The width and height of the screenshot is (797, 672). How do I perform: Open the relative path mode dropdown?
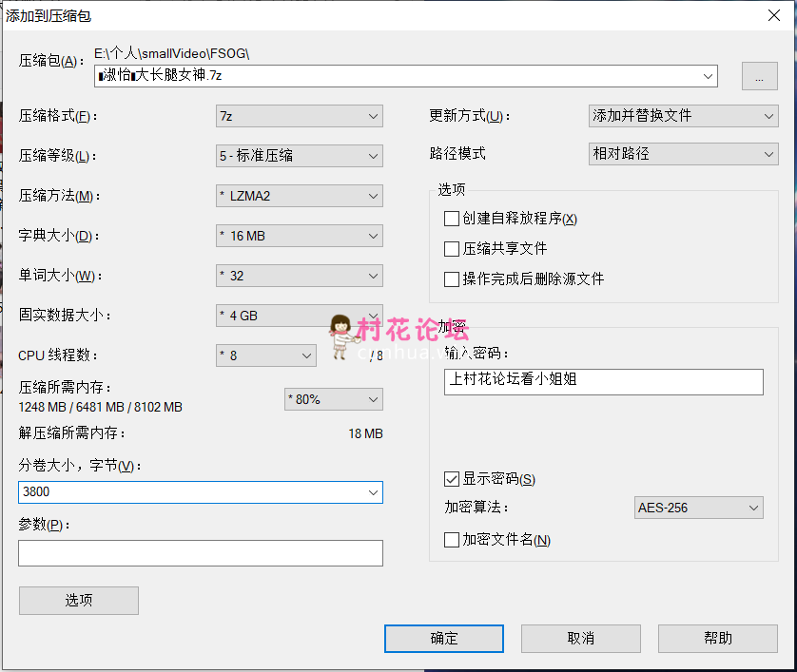coord(683,154)
